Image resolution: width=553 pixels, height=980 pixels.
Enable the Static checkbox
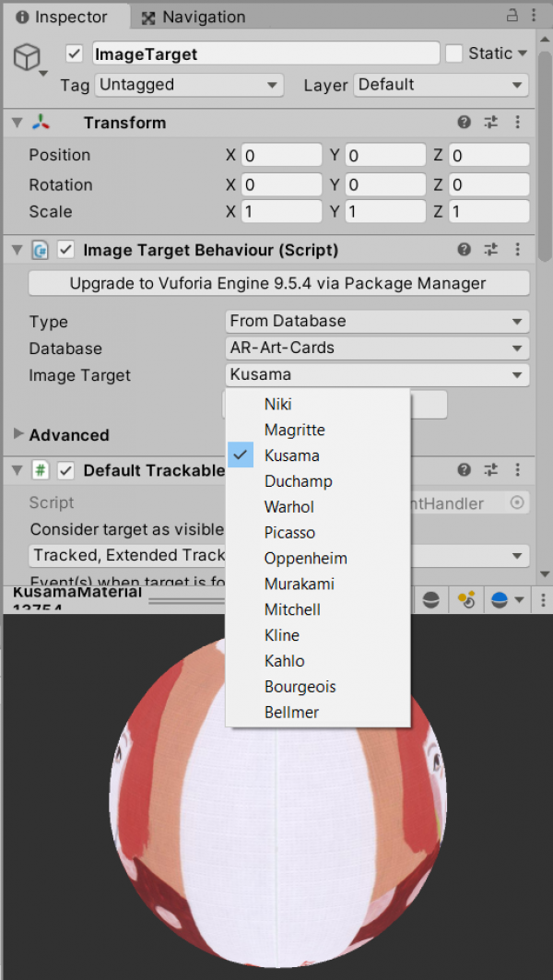pyautogui.click(x=453, y=53)
